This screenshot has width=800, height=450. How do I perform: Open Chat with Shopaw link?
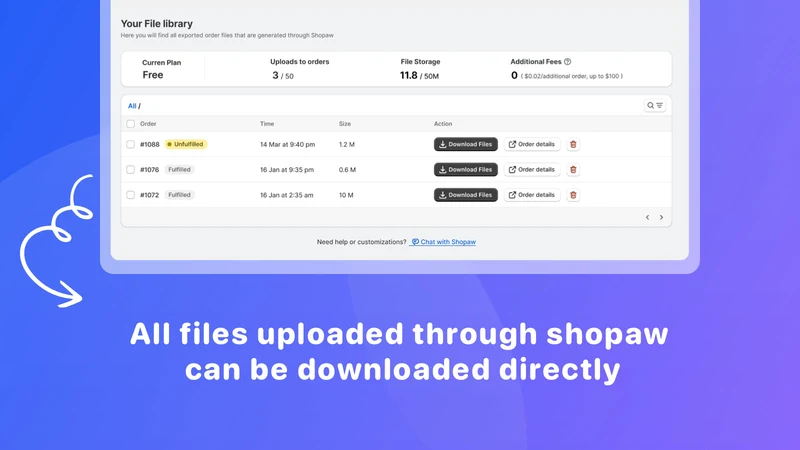point(443,242)
